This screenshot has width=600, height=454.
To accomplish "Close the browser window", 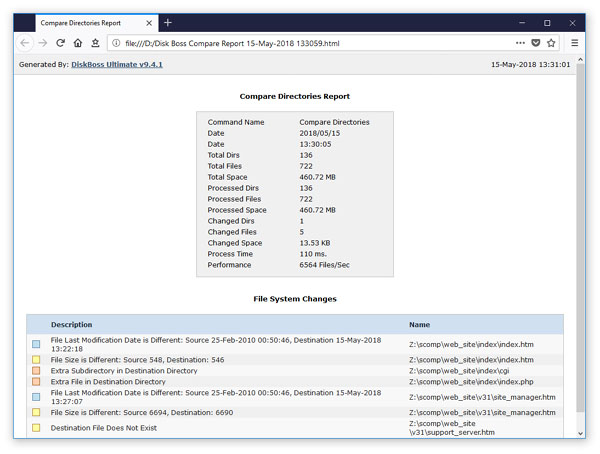I will [572, 23].
